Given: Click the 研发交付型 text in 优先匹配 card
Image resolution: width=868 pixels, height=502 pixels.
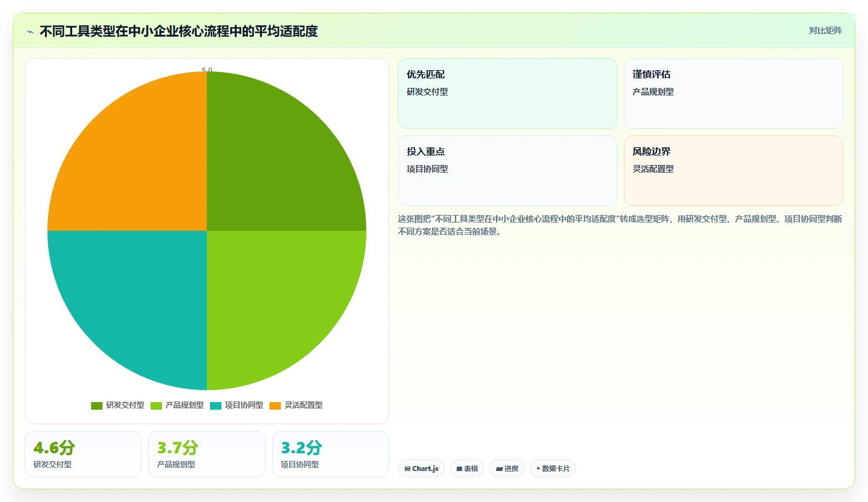Looking at the screenshot, I should (x=427, y=92).
